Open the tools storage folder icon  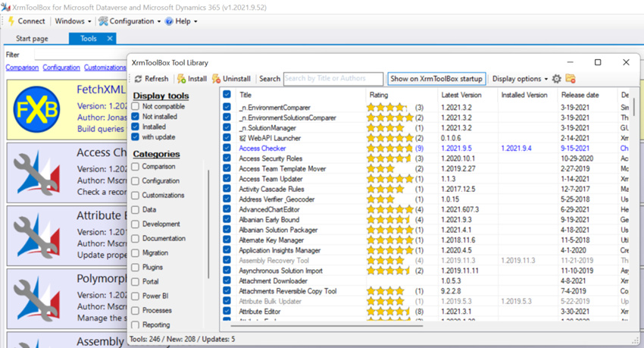click(571, 79)
